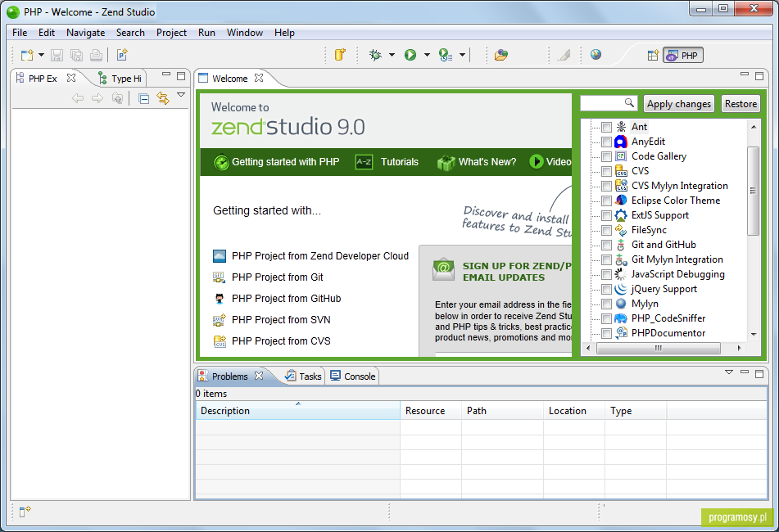Screen dimensions: 779x532
Task: Click the grayed pencil toolbar icon
Action: (x=564, y=55)
